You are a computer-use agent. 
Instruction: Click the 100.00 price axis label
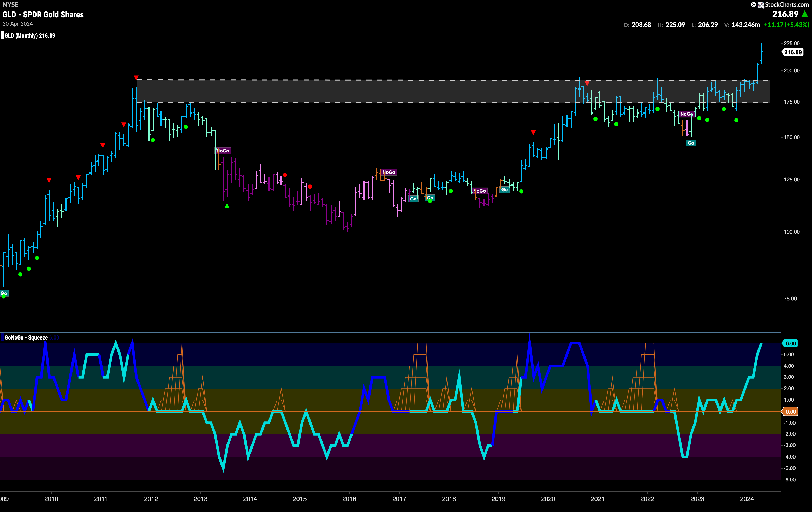coord(791,232)
